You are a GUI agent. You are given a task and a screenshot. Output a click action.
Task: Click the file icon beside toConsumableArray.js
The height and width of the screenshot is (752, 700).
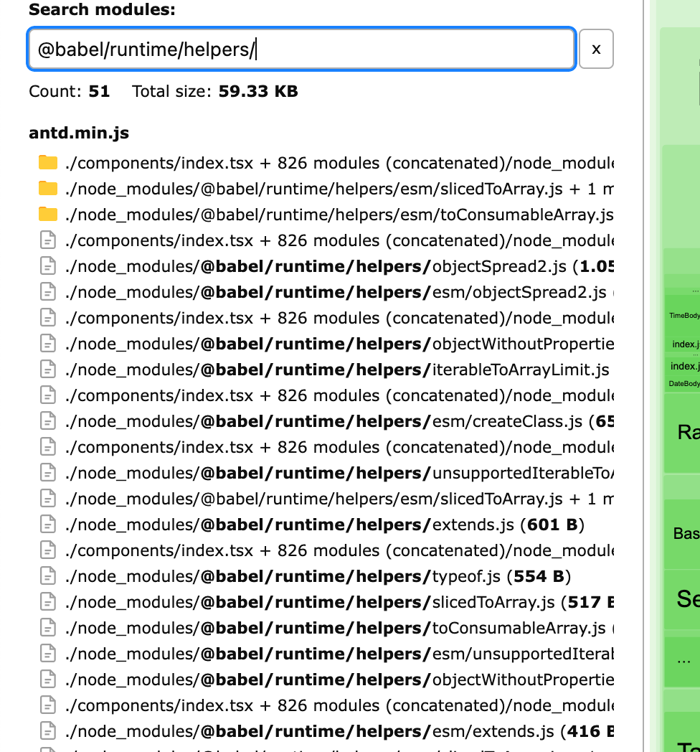click(x=47, y=628)
